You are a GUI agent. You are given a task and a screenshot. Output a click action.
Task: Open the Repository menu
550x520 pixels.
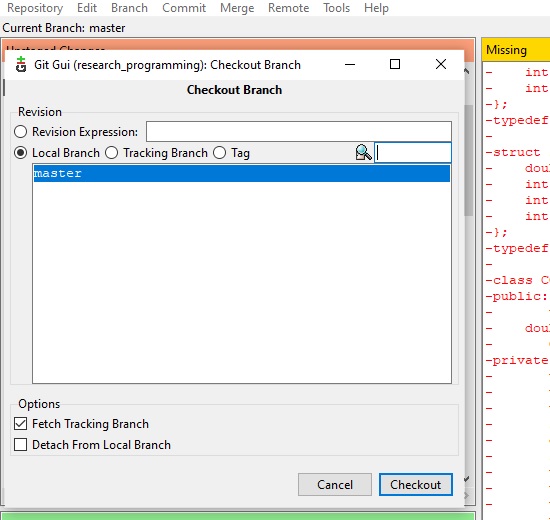coord(35,8)
